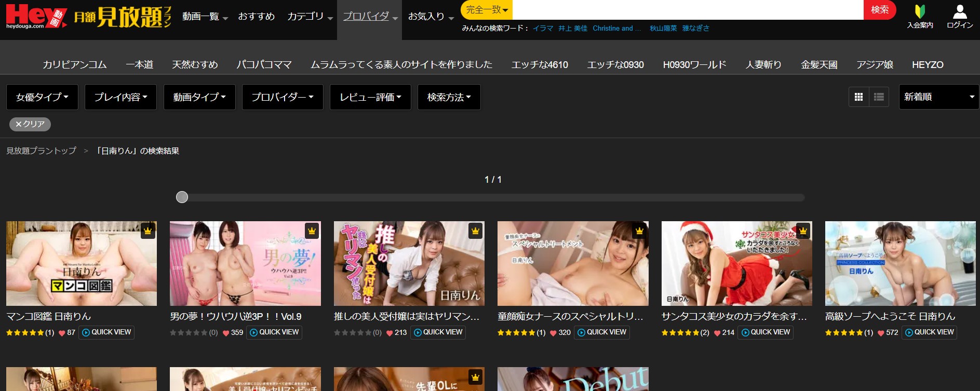Open QUICK VIEW for the 572-likes video

click(929, 332)
